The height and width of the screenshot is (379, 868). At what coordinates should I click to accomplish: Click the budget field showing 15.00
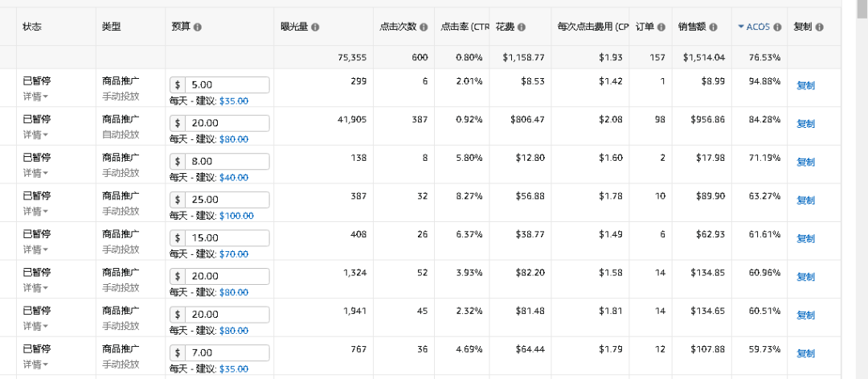227,238
